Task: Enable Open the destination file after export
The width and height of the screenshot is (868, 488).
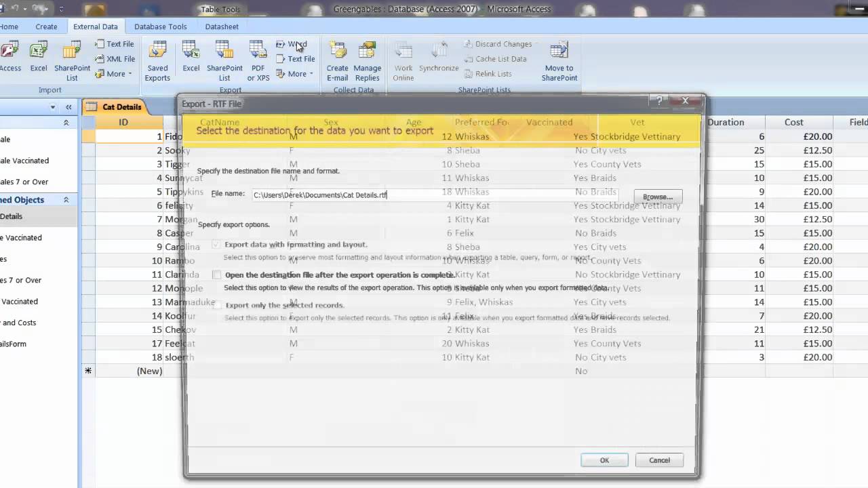Action: pyautogui.click(x=216, y=274)
